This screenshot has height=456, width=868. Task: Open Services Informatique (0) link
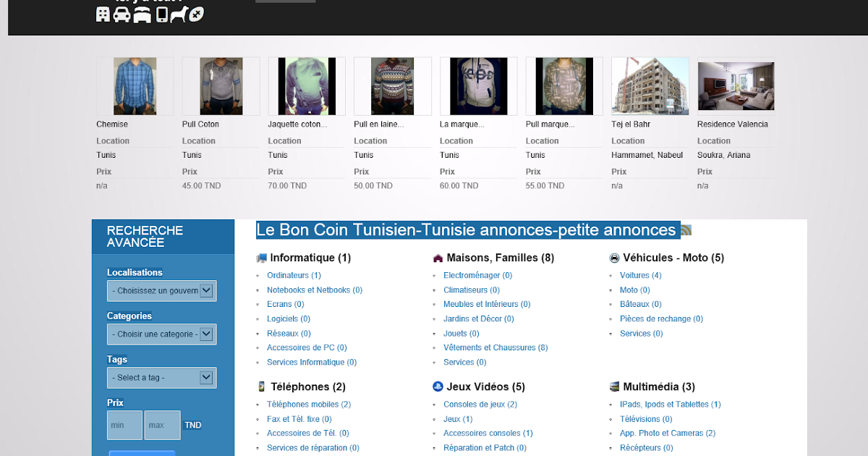click(x=312, y=362)
